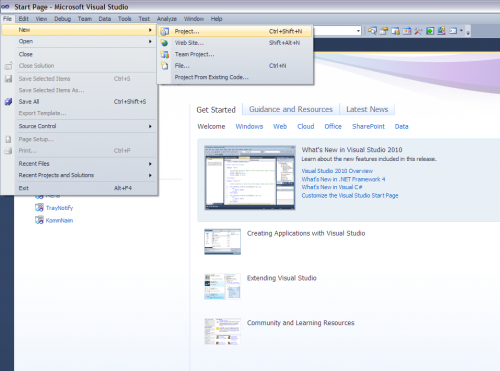Open the toolbar combo box dropdown
500x371 pixels.
(358, 31)
